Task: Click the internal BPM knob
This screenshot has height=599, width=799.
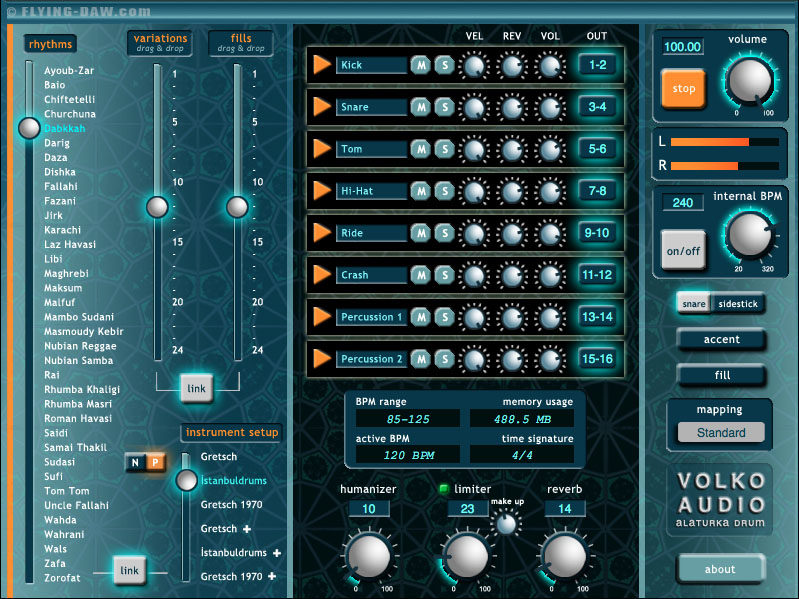Action: pyautogui.click(x=750, y=236)
